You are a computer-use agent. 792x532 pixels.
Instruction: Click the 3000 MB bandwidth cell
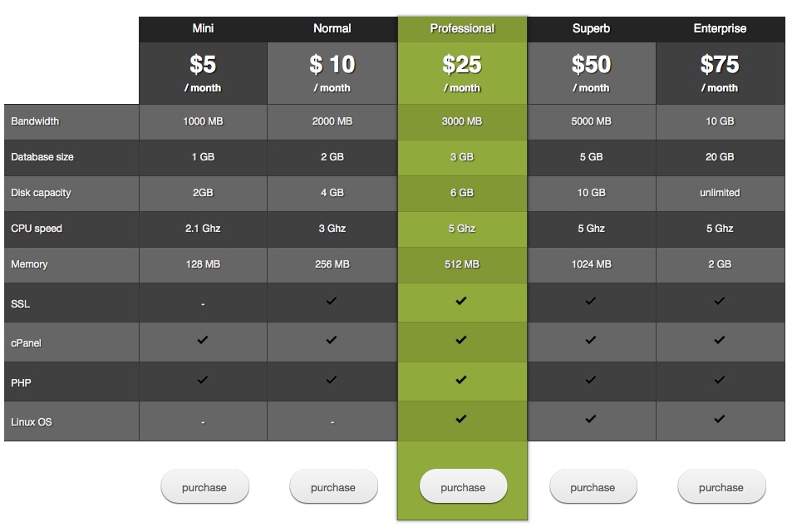pos(462,121)
